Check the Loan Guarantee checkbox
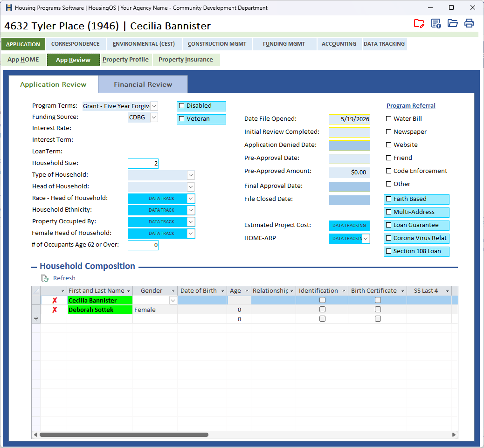Viewport: 484px width, 448px height. point(388,225)
